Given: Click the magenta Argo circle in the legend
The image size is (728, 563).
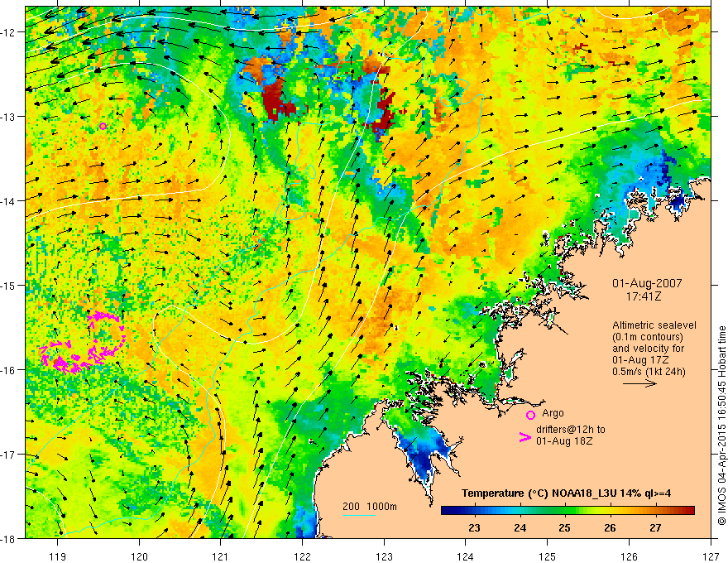Looking at the screenshot, I should click(x=530, y=416).
